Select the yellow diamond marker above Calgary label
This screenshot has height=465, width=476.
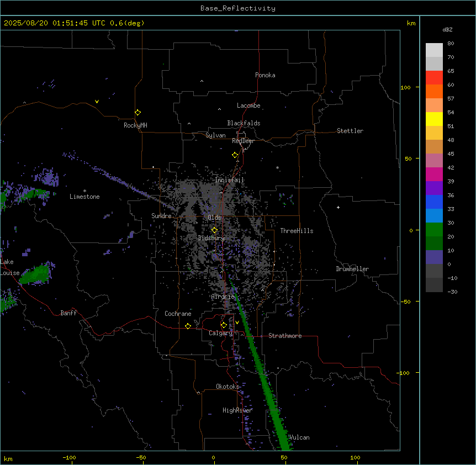(224, 325)
